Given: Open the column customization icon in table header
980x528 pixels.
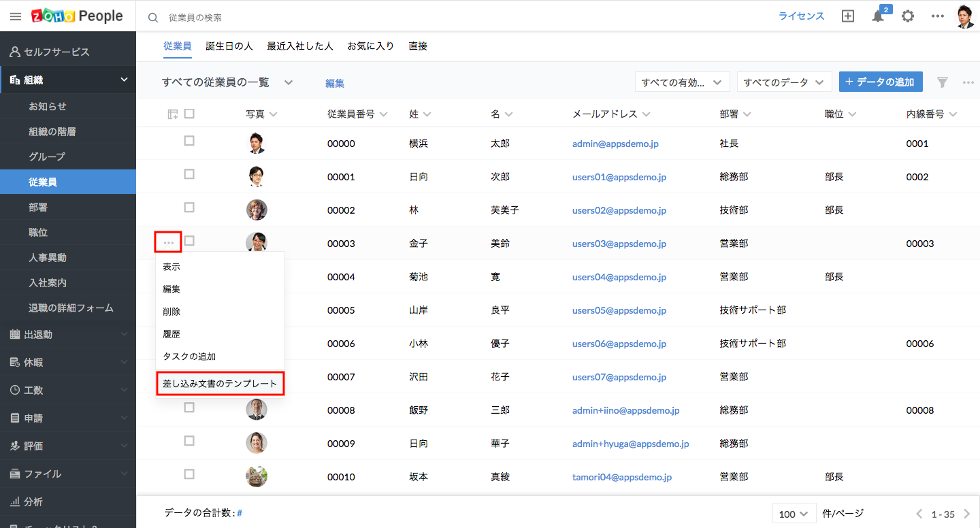Looking at the screenshot, I should [172, 114].
